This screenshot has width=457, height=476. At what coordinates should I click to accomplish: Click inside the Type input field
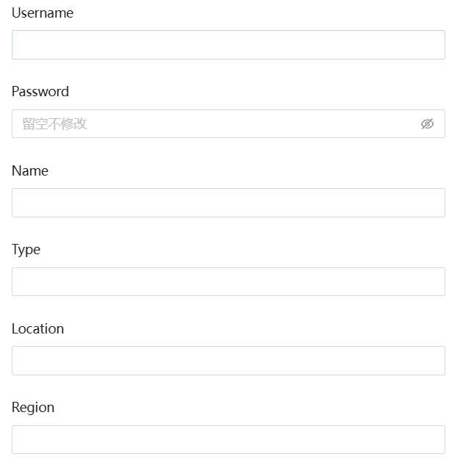pyautogui.click(x=228, y=282)
